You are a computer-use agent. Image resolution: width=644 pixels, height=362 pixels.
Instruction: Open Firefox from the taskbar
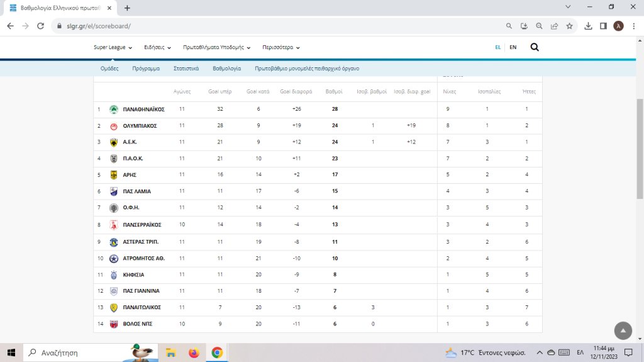[x=194, y=353]
